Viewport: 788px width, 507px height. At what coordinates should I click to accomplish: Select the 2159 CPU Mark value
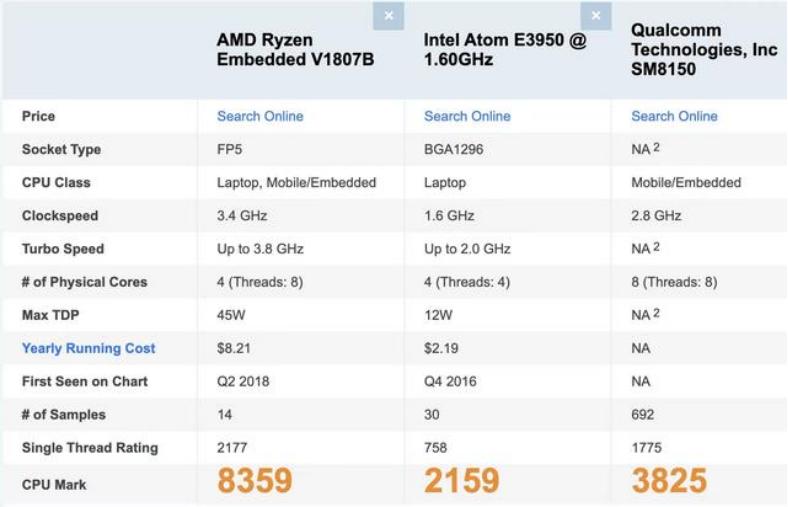461,482
